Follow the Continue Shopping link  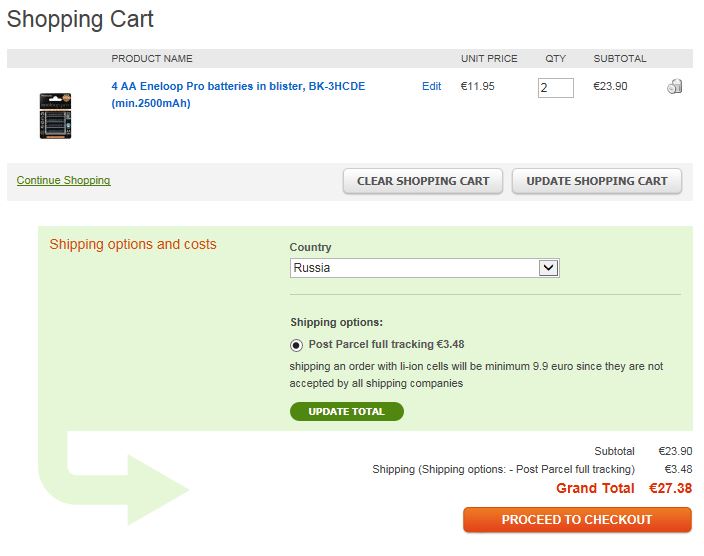point(64,181)
